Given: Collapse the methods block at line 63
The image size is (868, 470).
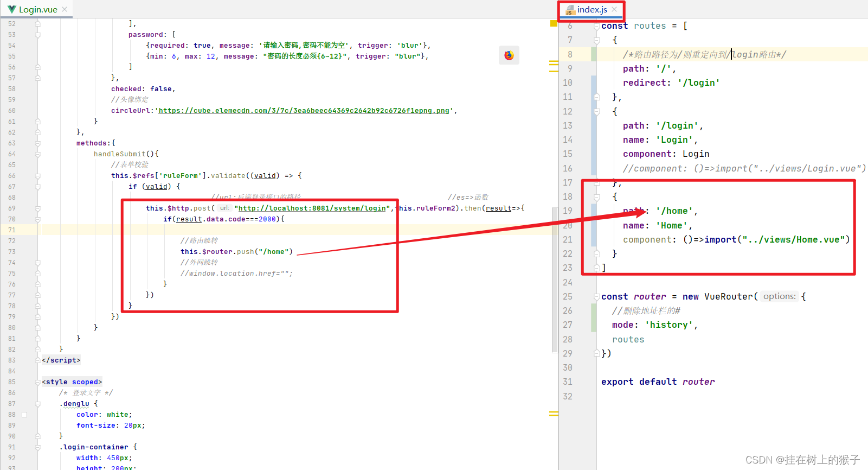Looking at the screenshot, I should [x=38, y=143].
